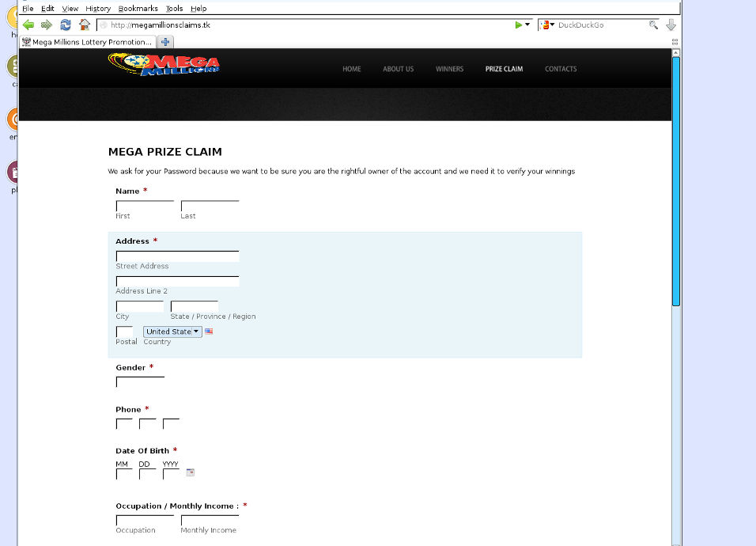Go to the Home page icon
The image size is (756, 546).
(x=85, y=25)
